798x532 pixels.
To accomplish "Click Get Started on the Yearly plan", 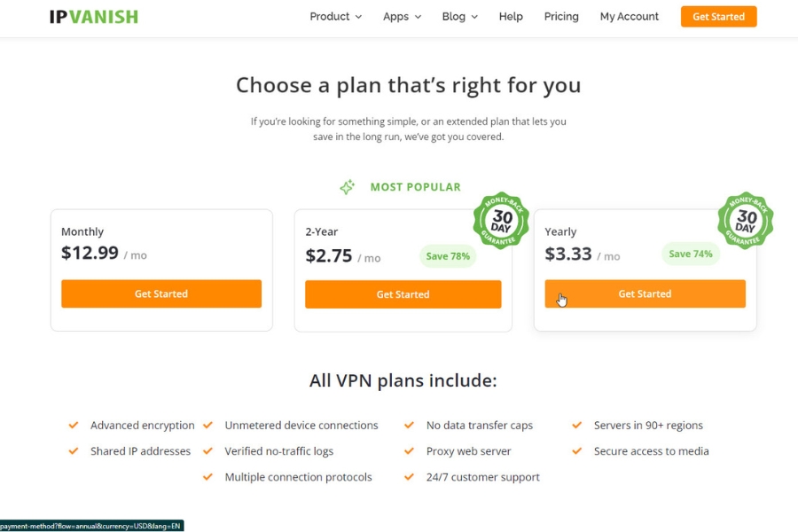I will 645,293.
